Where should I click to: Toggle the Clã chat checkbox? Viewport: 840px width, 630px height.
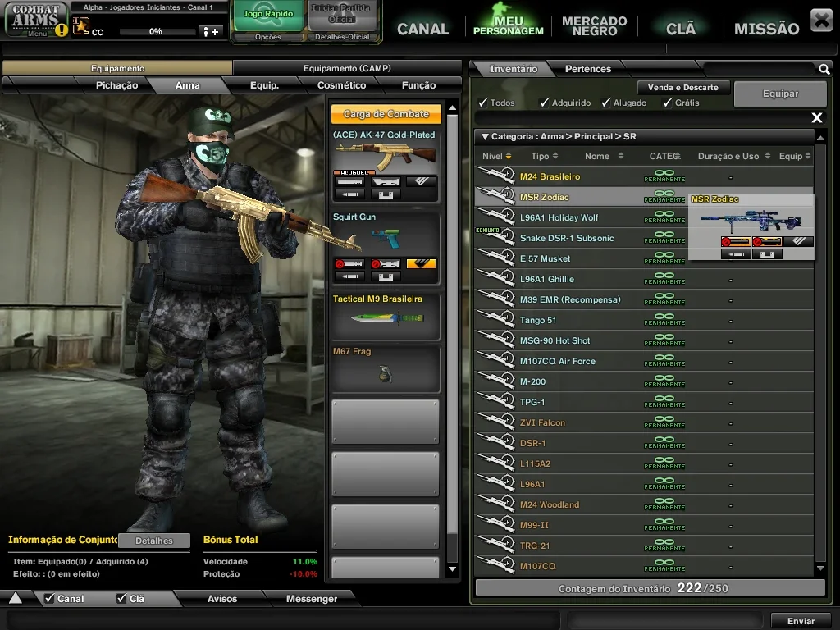tap(121, 598)
